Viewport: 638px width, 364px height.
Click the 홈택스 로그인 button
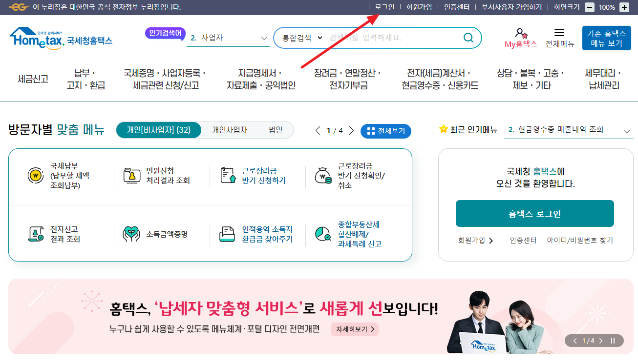pos(535,214)
